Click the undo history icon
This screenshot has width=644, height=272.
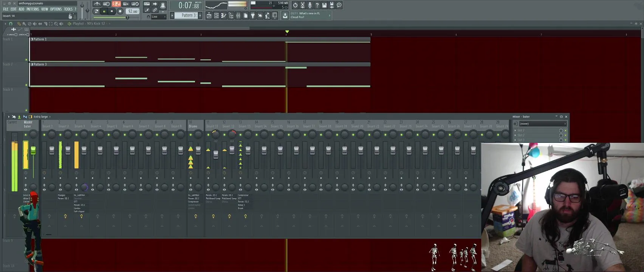point(295,5)
